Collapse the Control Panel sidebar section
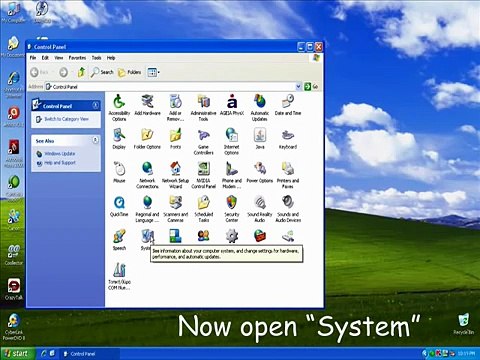This screenshot has width=480, height=360. coord(95,105)
